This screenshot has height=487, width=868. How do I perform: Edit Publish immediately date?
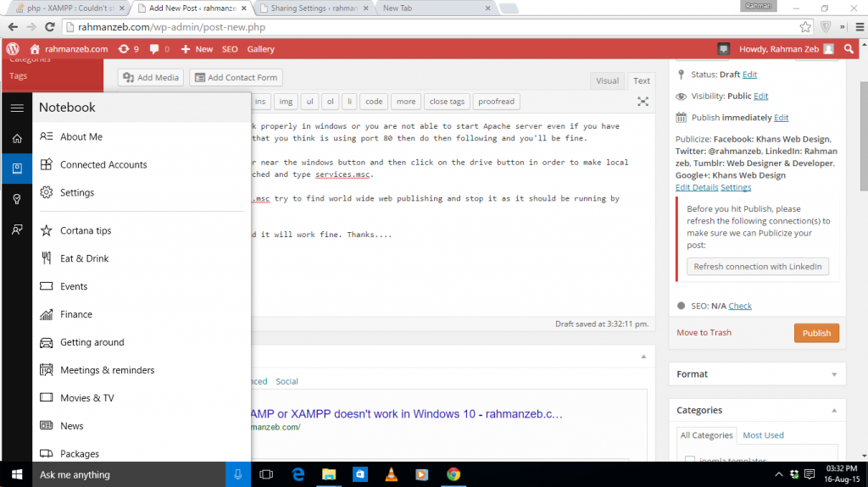(781, 118)
